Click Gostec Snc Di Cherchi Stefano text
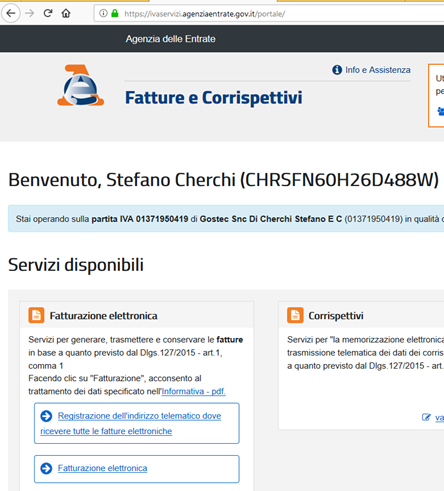Screen dimensions: 444x491 point(271,219)
